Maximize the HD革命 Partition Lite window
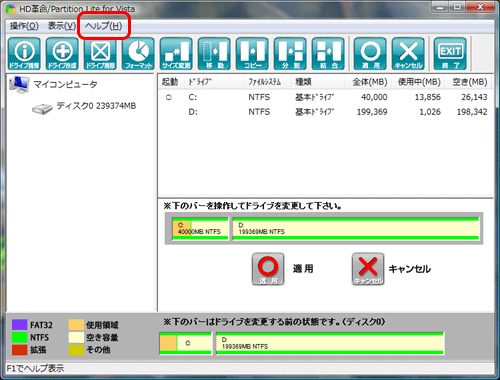Image resolution: width=500 pixels, height=380 pixels. [457, 7]
